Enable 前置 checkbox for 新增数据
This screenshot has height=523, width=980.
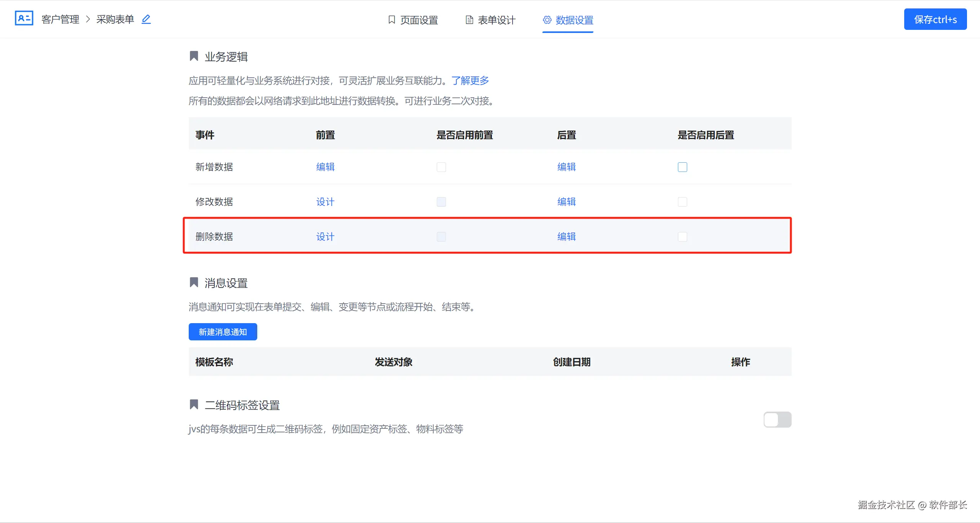[x=441, y=167]
